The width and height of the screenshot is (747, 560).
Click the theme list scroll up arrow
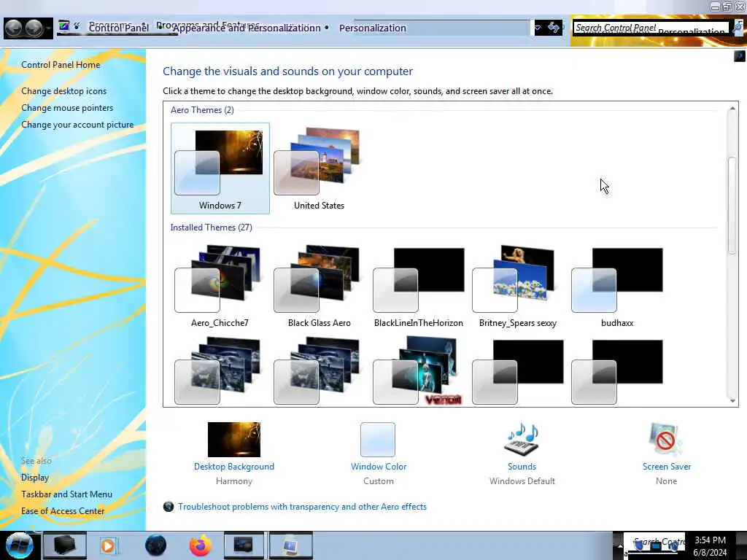732,109
